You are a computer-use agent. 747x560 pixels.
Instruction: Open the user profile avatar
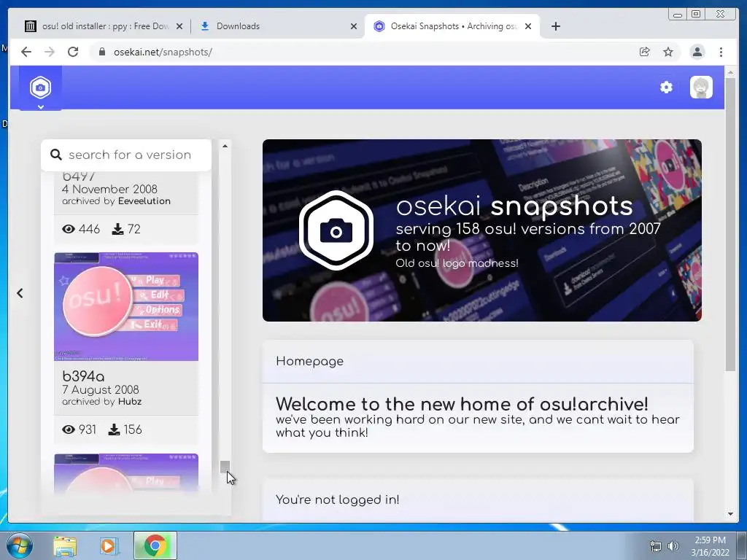click(701, 87)
